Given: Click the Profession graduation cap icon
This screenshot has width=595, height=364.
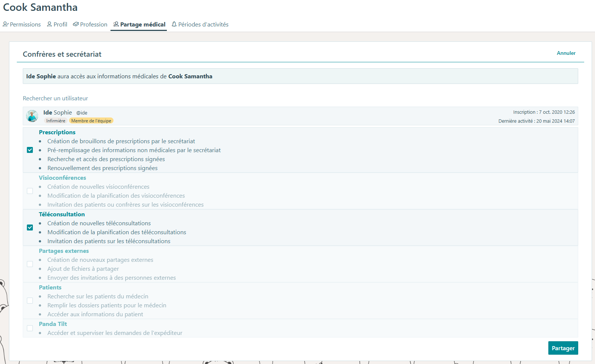Looking at the screenshot, I should tap(76, 24).
